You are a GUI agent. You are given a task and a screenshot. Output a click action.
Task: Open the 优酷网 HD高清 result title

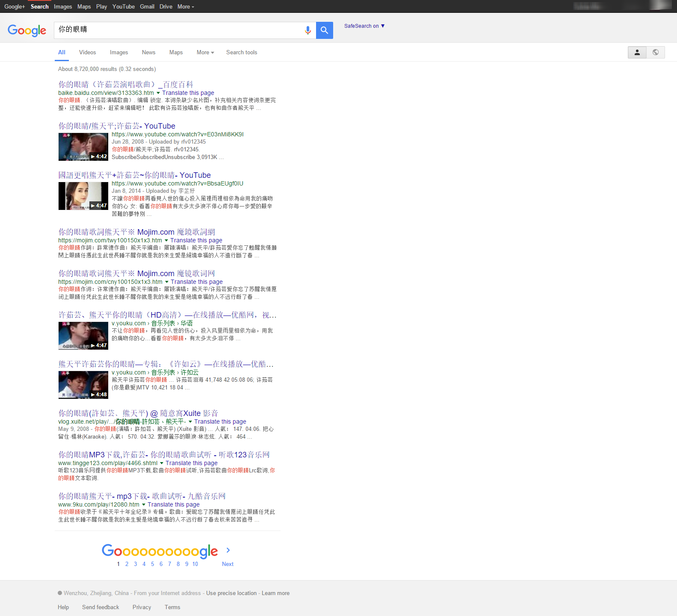tap(167, 315)
